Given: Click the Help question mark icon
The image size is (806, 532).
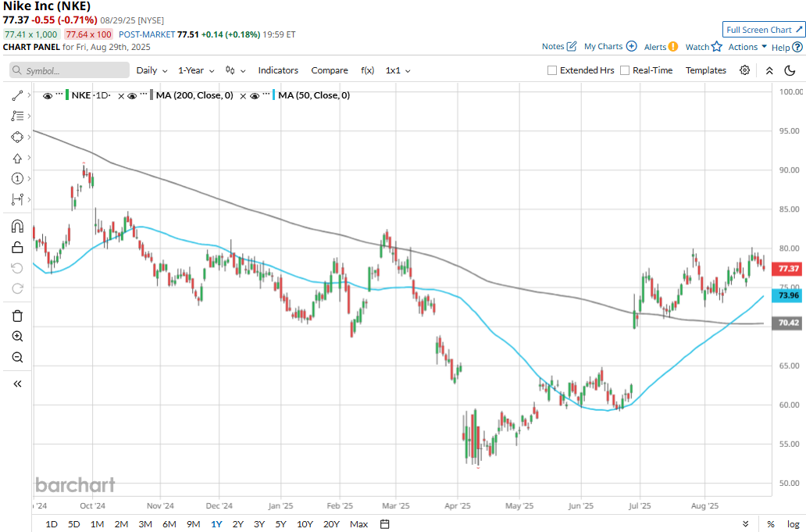Looking at the screenshot, I should click(797, 48).
